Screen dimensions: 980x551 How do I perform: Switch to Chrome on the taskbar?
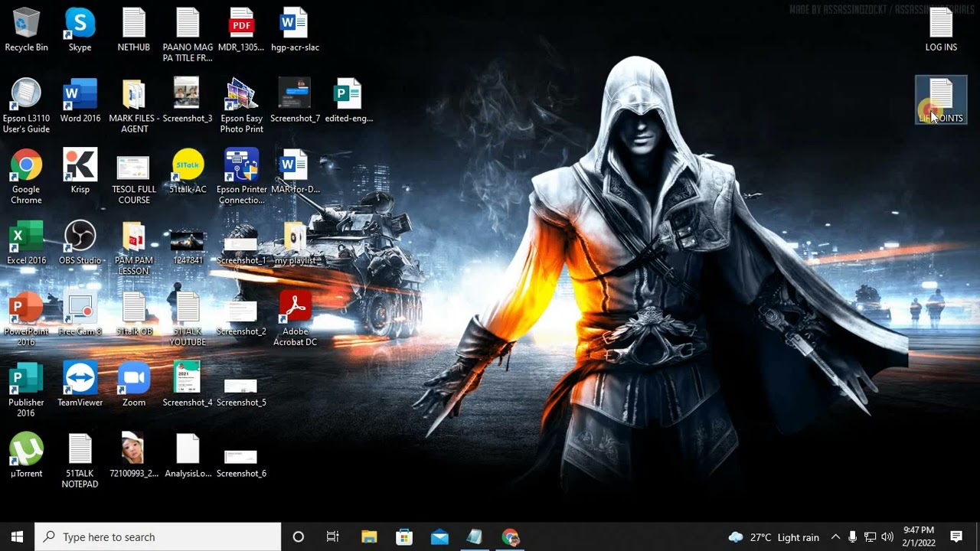click(x=510, y=537)
